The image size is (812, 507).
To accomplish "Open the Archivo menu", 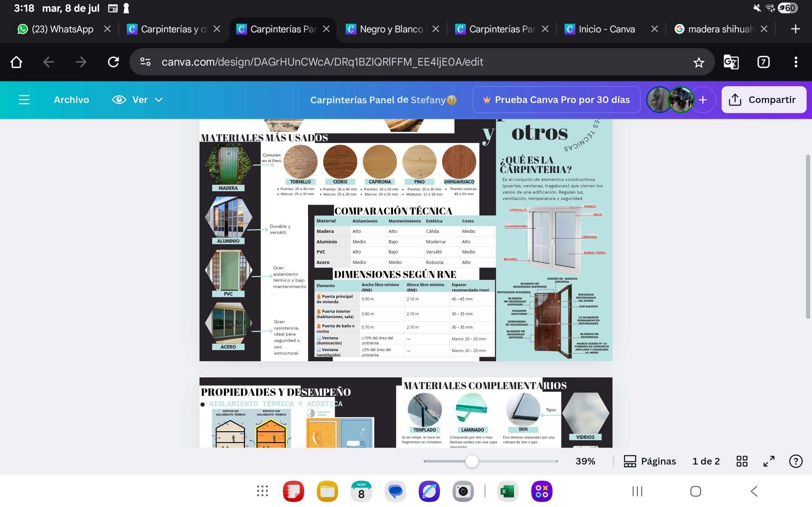I will 71,99.
